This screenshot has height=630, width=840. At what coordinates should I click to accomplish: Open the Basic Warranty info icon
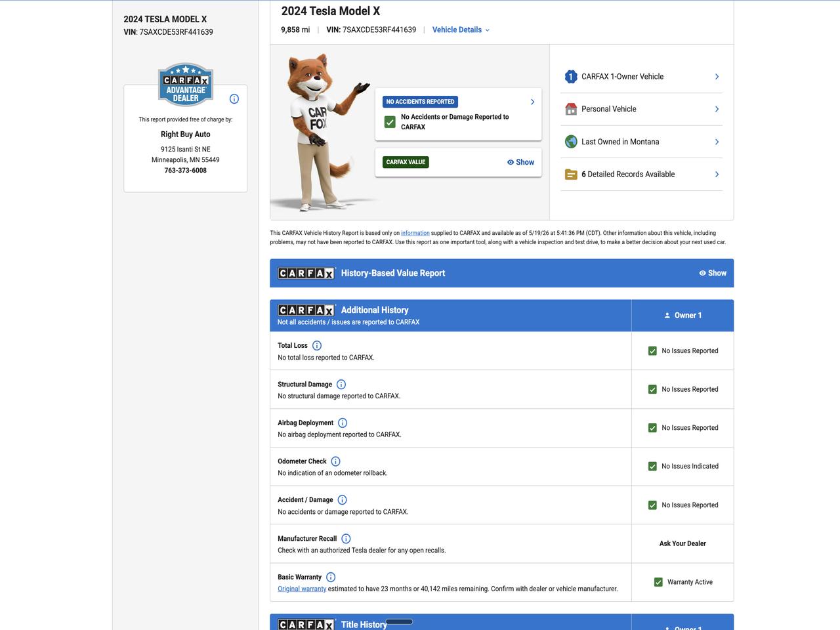point(331,577)
